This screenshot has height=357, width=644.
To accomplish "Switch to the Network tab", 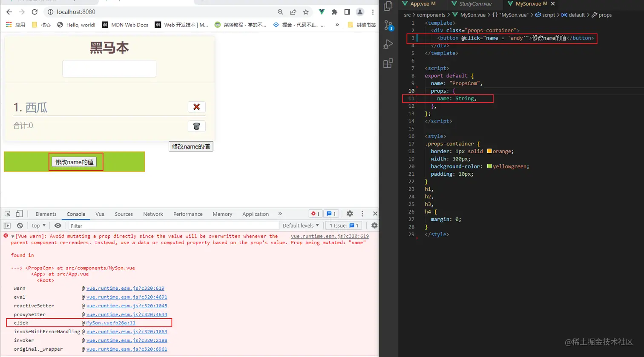I will 153,214.
